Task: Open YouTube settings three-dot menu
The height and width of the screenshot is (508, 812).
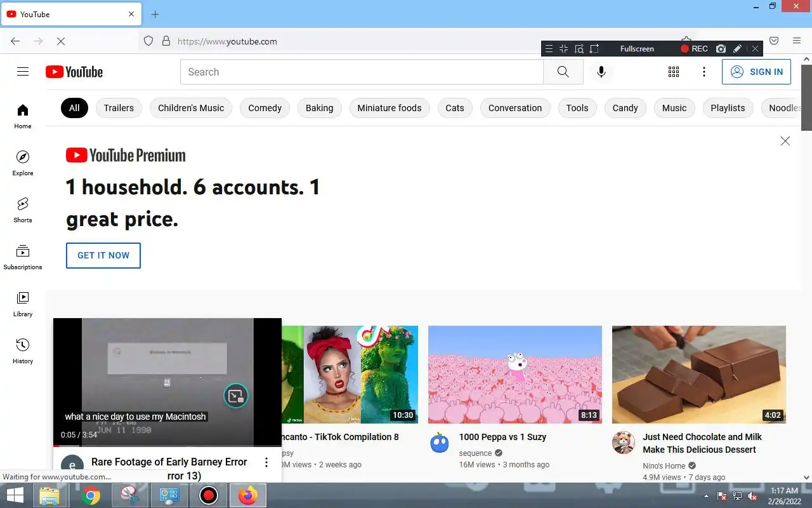Action: 704,72
